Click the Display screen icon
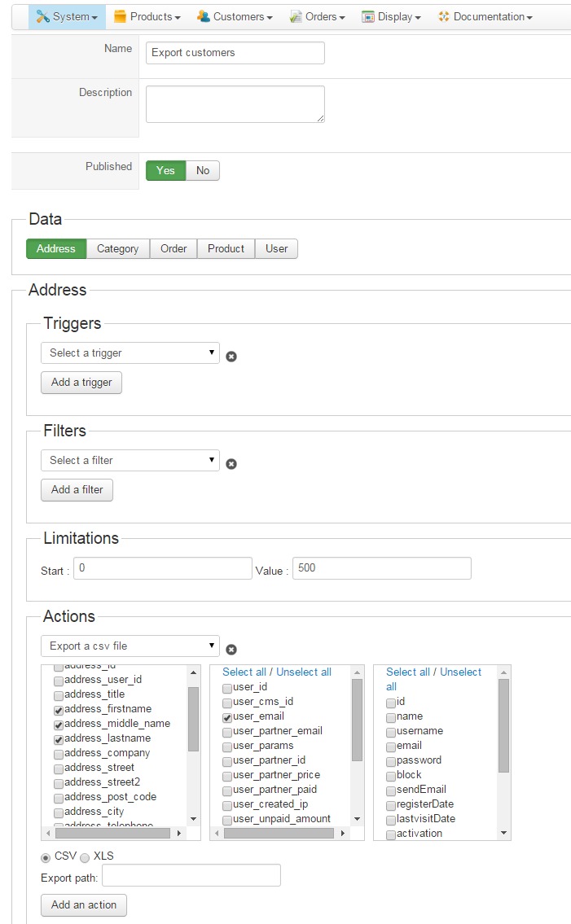Screen dimensions: 571x924 368,16
